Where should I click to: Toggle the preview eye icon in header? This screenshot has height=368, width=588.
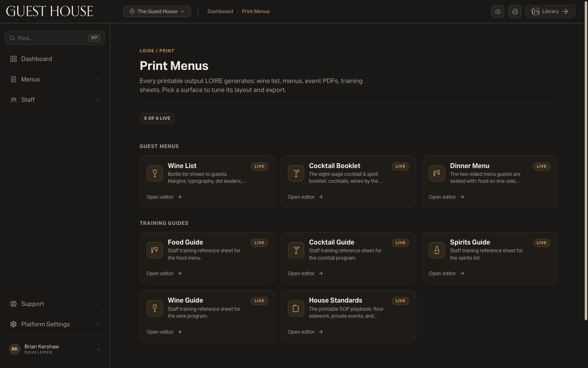(498, 11)
